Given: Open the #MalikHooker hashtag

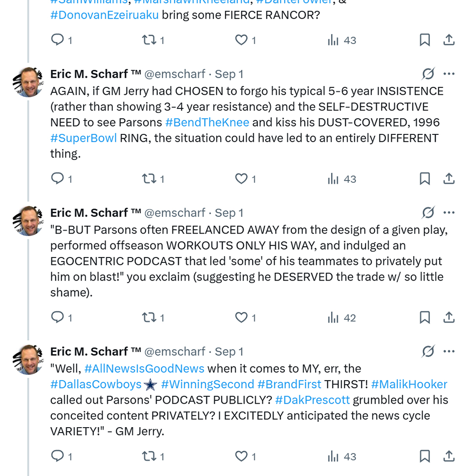Looking at the screenshot, I should (x=409, y=384).
